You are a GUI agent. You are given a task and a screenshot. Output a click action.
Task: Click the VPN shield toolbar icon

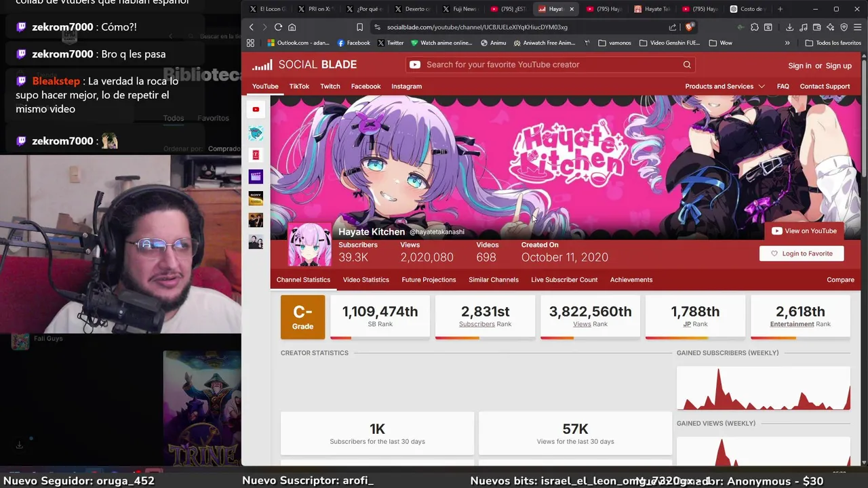tap(844, 27)
